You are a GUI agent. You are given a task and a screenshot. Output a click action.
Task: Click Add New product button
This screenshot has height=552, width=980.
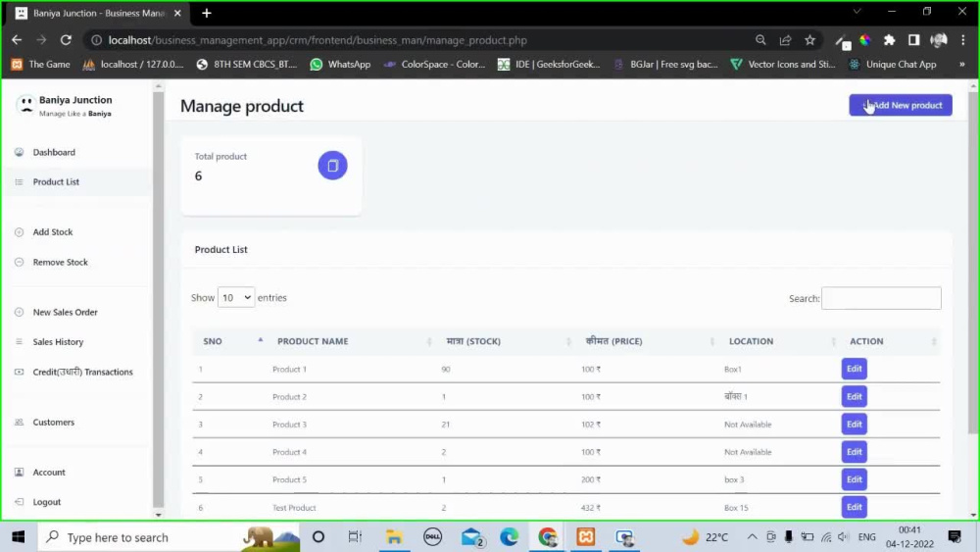[x=900, y=105]
